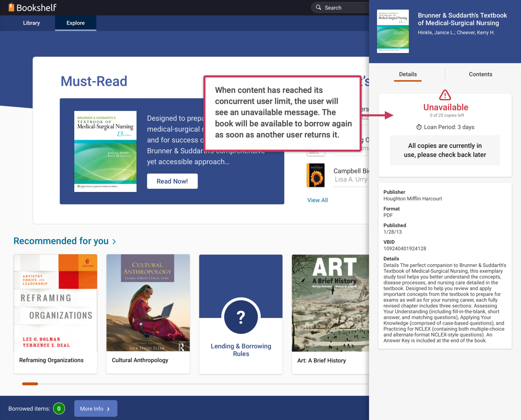Click the Reframing Organizations title text
521x420 pixels.
pyautogui.click(x=51, y=360)
